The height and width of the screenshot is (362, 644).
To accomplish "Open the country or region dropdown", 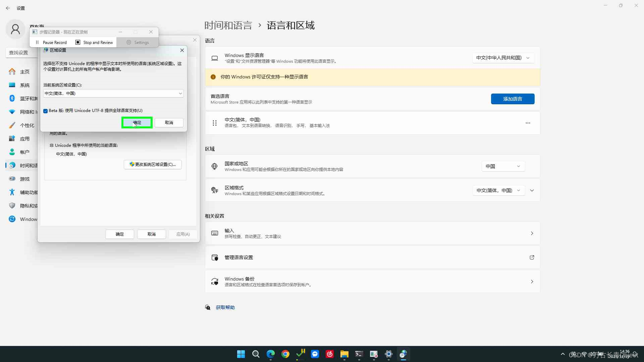I will pyautogui.click(x=502, y=166).
